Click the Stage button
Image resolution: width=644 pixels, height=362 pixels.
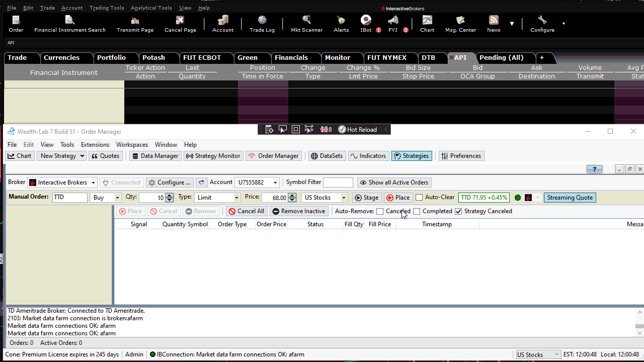[366, 198]
